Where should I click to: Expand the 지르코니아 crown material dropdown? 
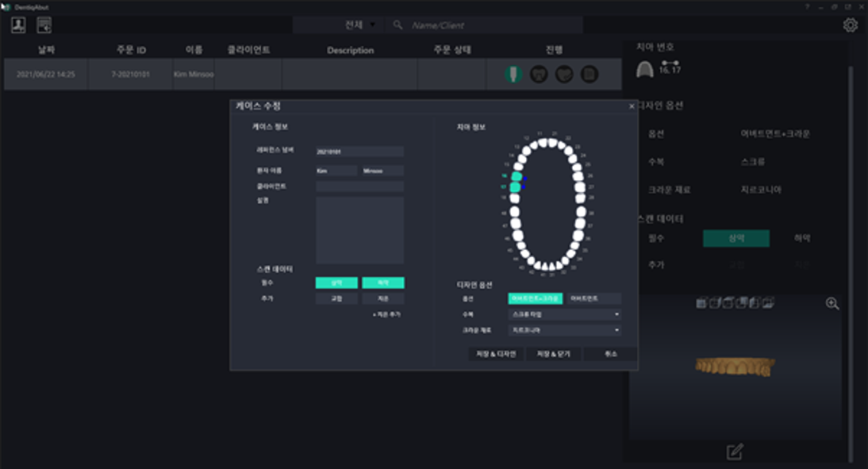coord(564,330)
